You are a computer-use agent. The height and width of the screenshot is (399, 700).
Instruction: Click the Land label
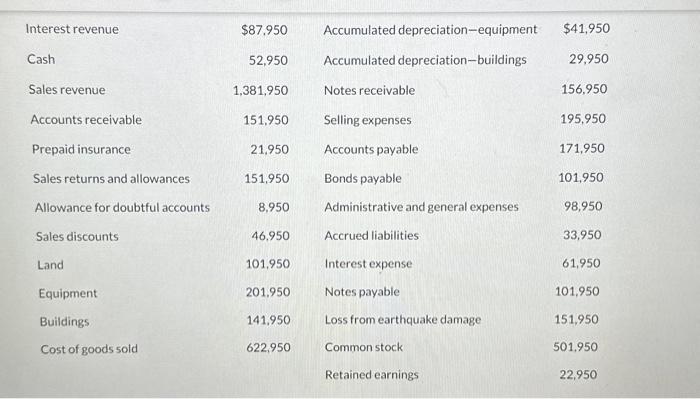tap(50, 265)
